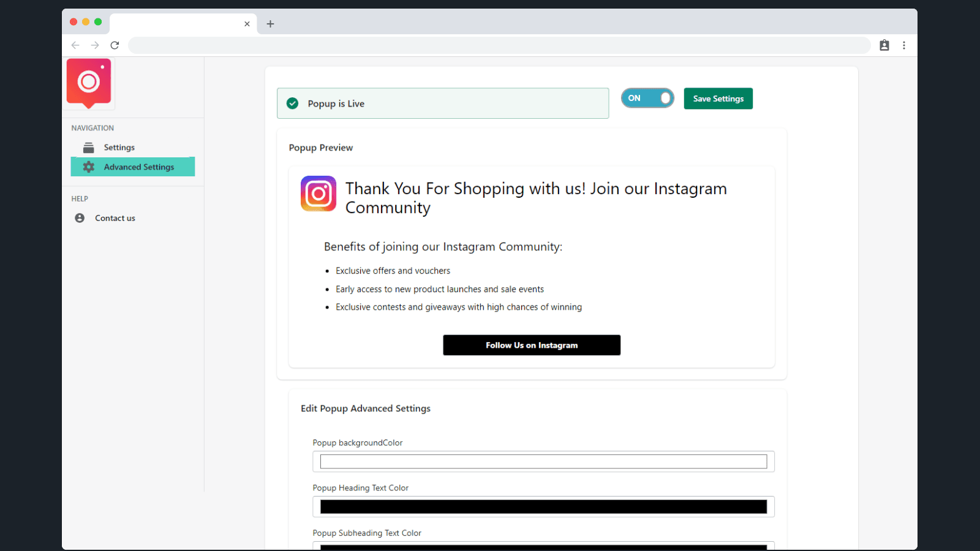
Task: Click the Contact us person icon
Action: coord(80,217)
